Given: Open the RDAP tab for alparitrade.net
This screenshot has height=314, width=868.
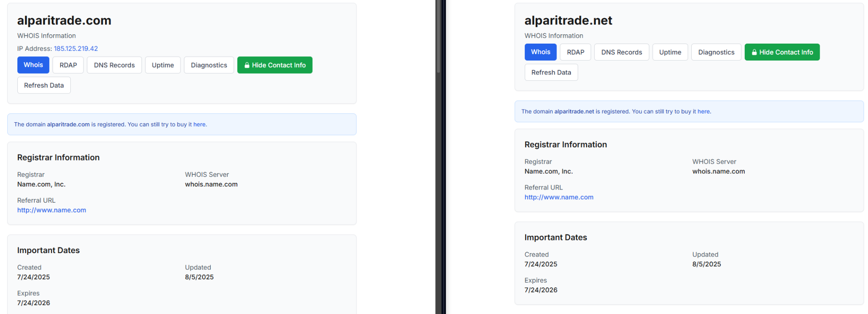Looking at the screenshot, I should (x=575, y=52).
